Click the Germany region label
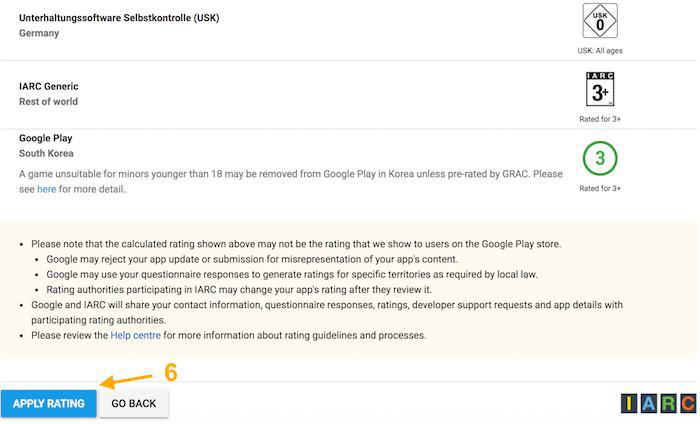Viewport: 700px width, 424px height. (39, 33)
